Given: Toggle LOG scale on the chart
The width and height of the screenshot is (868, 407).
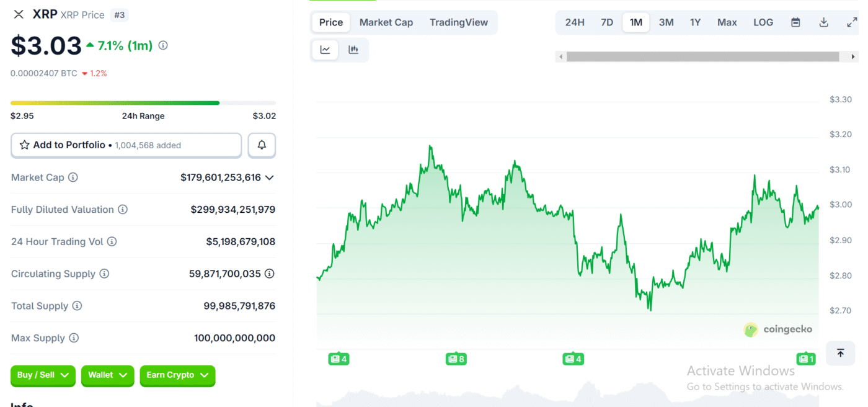Looking at the screenshot, I should pos(763,22).
